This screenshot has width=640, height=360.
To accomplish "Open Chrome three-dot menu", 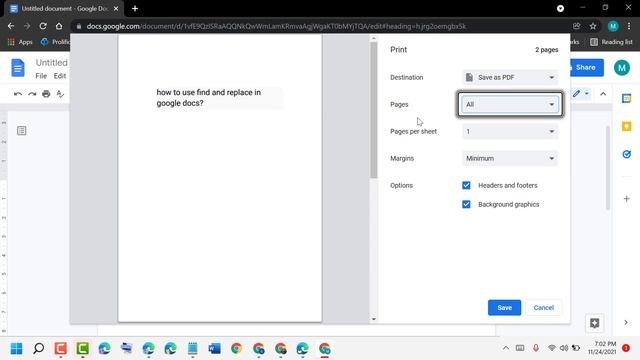I will coord(629,26).
